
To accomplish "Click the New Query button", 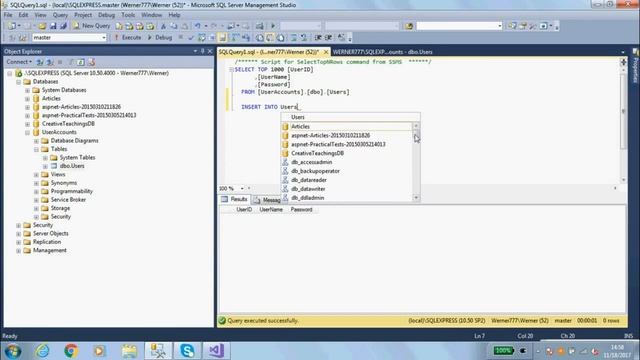I will pos(91,26).
